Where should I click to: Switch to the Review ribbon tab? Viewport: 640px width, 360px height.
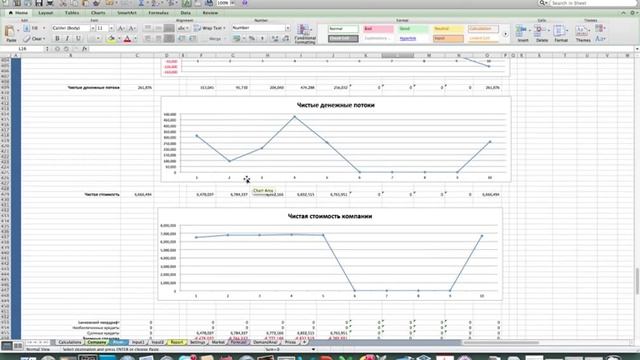pos(210,13)
